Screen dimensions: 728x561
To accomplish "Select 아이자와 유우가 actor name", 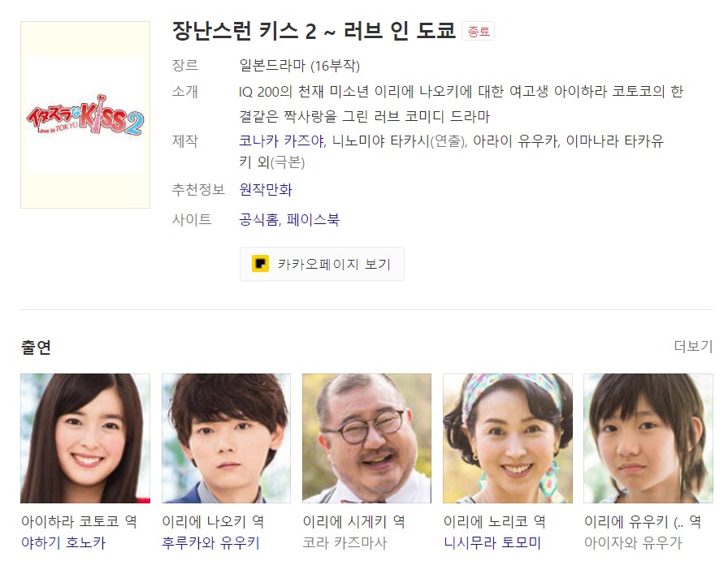I will tap(633, 542).
